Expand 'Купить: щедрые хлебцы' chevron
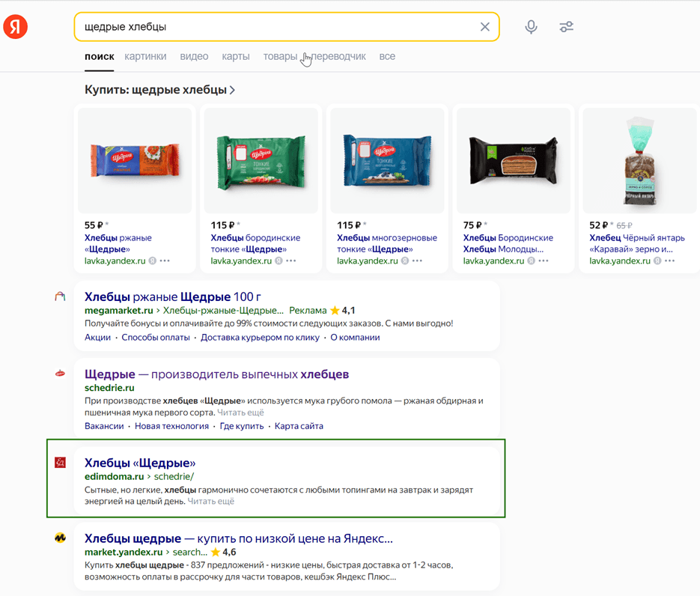The image size is (700, 596). tap(233, 90)
